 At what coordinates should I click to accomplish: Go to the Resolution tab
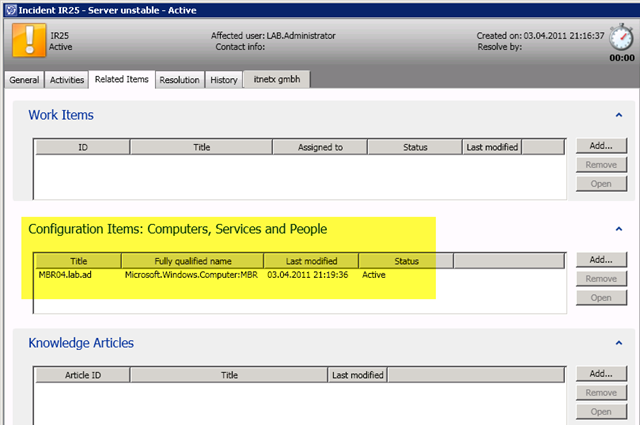tap(180, 80)
